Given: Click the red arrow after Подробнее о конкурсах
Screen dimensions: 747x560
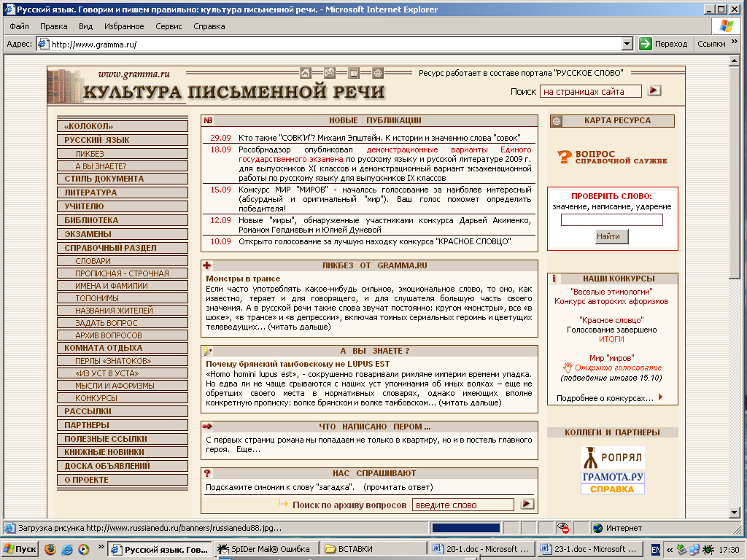Looking at the screenshot, I should pyautogui.click(x=660, y=397).
